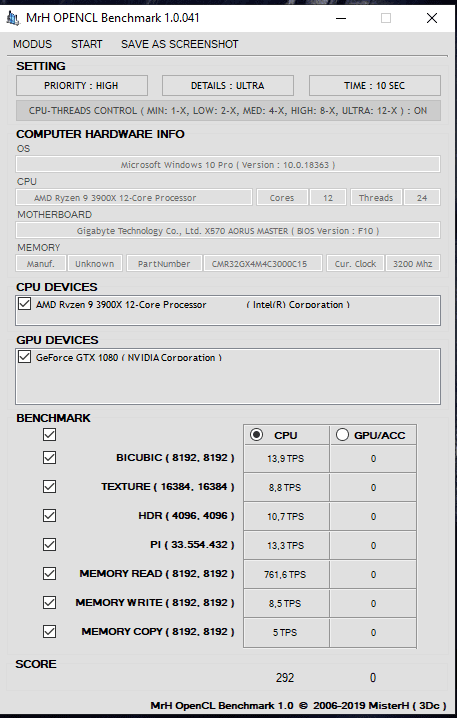Screen dimensions: 457x718
Task: Click the memory part number CMR32GX4M4C3000C15
Action: point(263,264)
